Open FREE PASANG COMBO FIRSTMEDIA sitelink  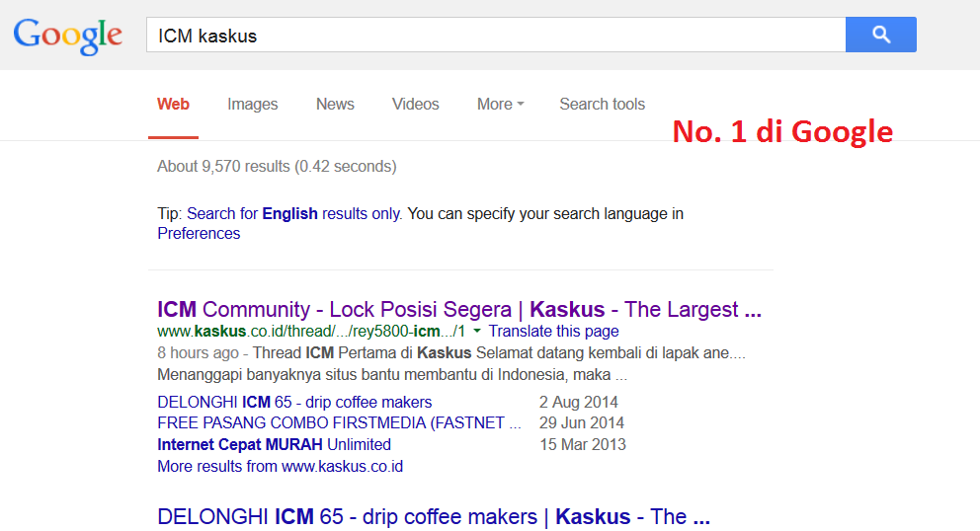[x=339, y=423]
